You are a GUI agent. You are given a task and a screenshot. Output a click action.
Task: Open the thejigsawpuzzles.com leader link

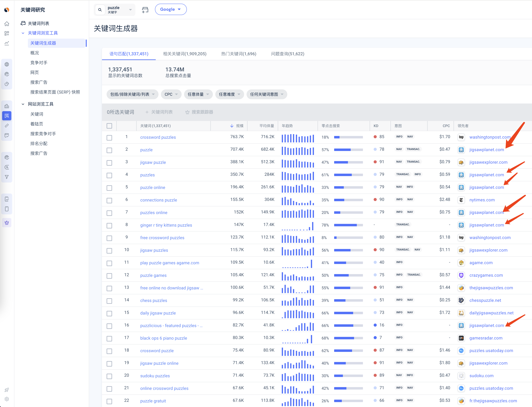tap(491, 288)
